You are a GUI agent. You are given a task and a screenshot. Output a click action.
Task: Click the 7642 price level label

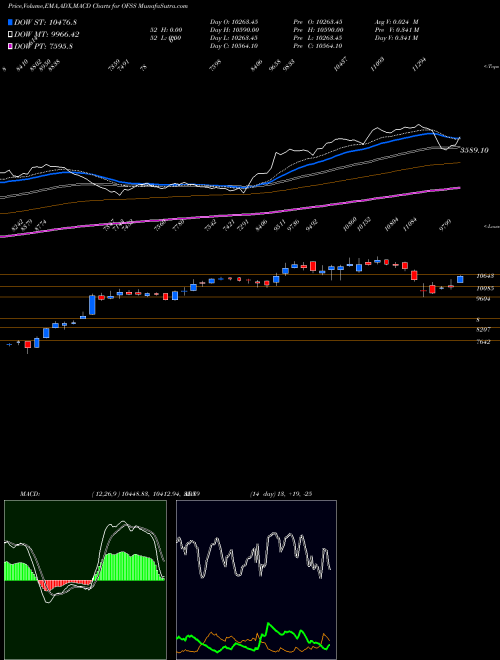[x=484, y=342]
